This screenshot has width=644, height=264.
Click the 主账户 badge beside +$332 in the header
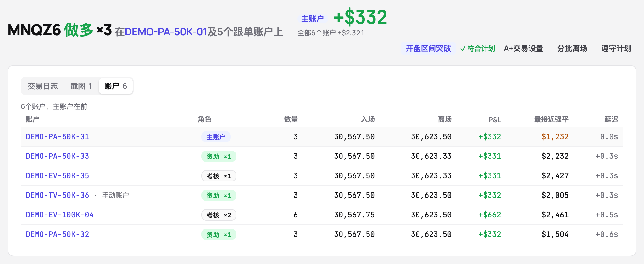pos(313,19)
